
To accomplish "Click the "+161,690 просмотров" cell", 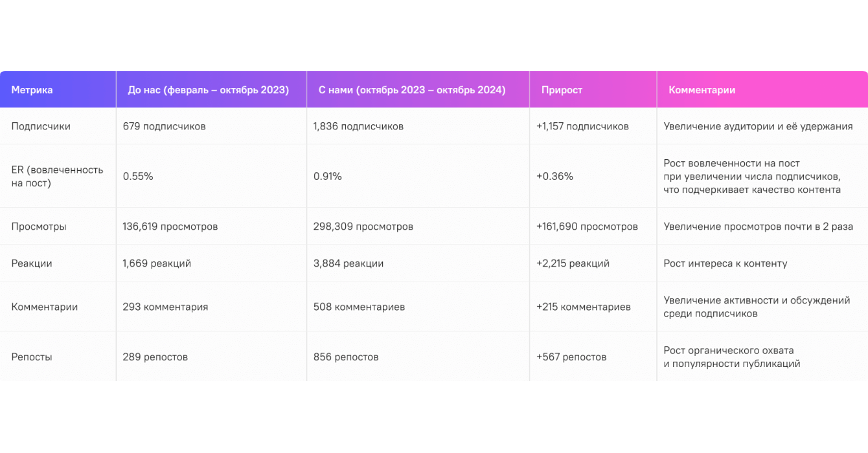I will 587,226.
